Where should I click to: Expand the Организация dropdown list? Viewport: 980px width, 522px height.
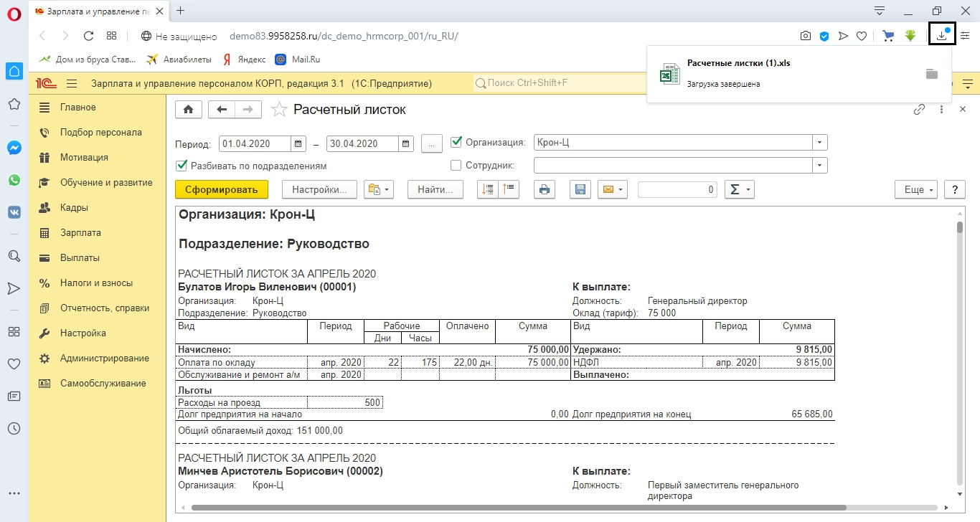coord(820,143)
